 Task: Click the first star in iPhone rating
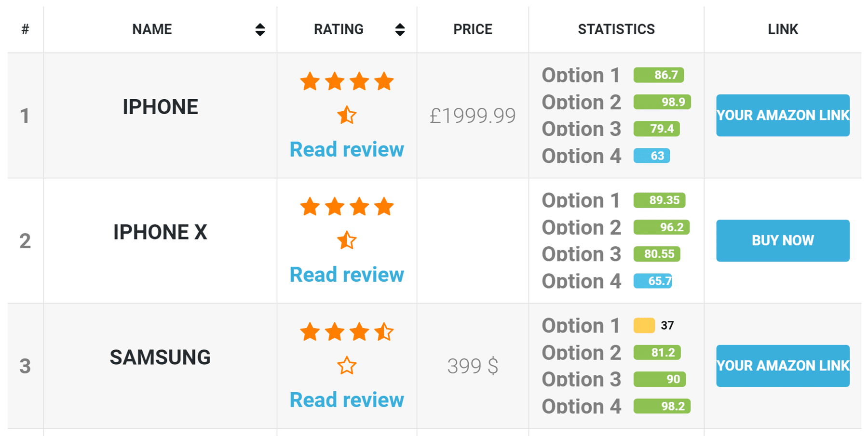(x=310, y=81)
